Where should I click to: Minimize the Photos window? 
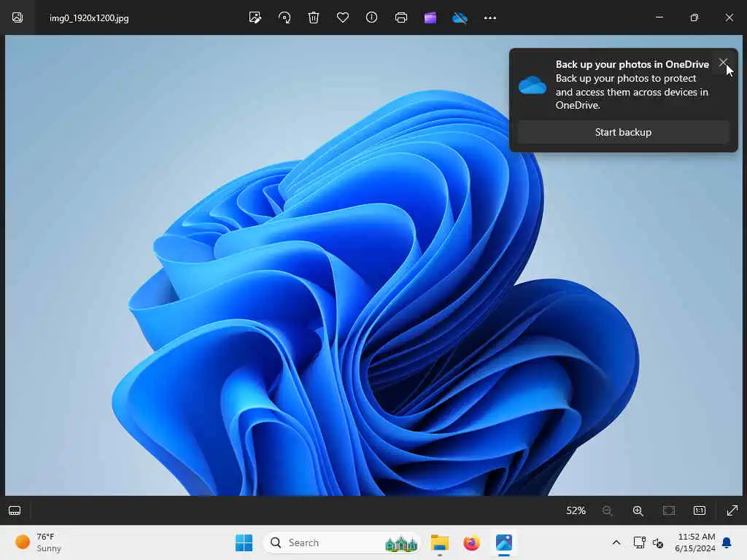pyautogui.click(x=659, y=17)
